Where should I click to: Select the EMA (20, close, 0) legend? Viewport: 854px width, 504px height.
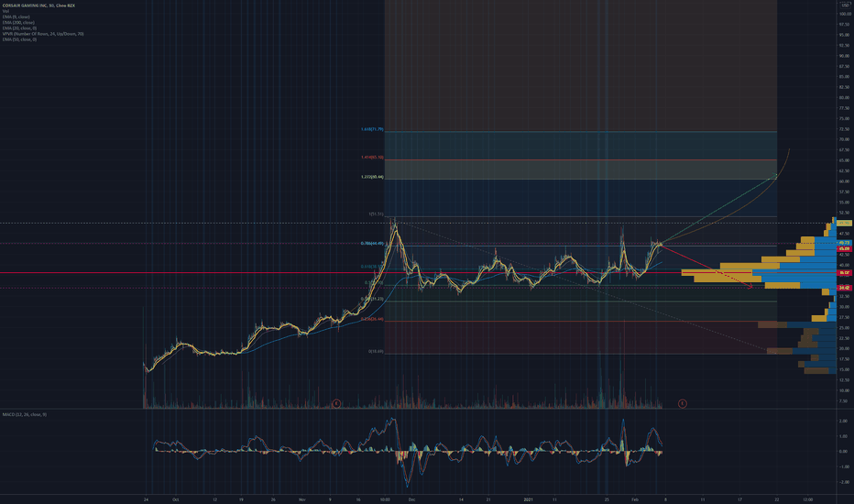(19, 28)
